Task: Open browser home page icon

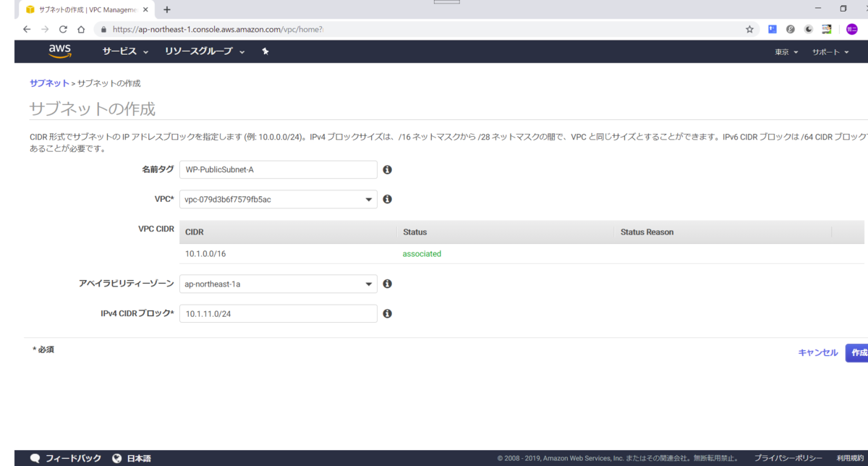Action: point(80,30)
